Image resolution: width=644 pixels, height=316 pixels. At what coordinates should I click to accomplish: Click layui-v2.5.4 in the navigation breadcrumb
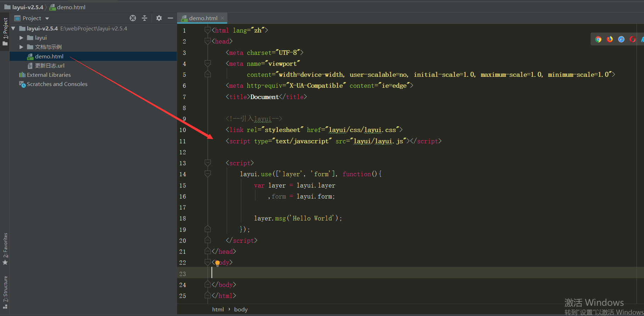click(x=24, y=7)
